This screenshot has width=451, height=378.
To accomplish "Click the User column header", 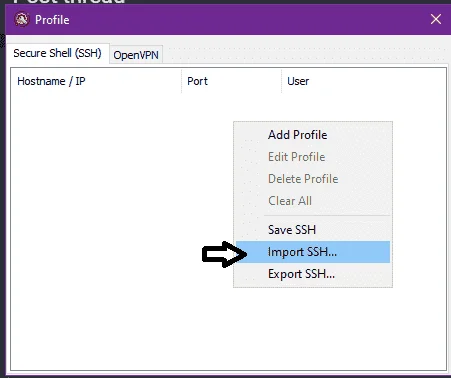I will click(364, 81).
